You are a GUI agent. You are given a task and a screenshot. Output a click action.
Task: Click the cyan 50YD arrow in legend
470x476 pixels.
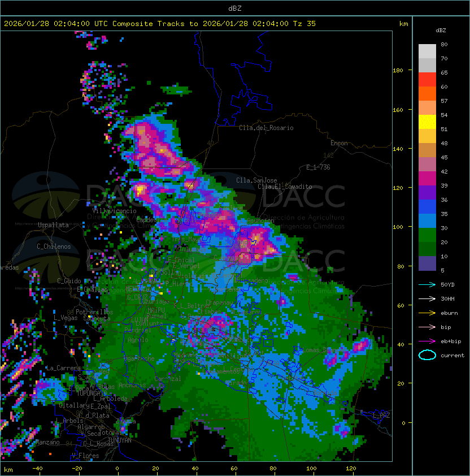(427, 284)
